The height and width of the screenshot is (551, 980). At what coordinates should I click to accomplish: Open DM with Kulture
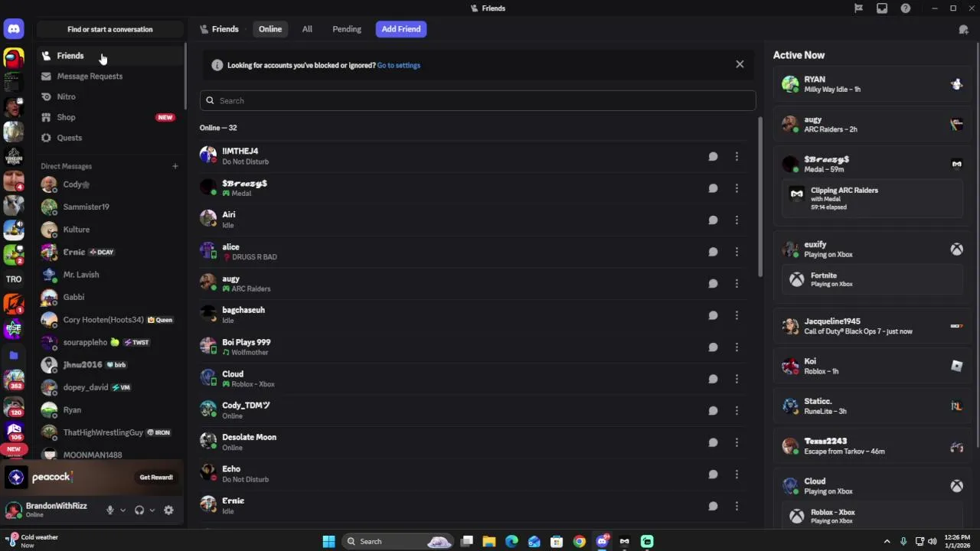pyautogui.click(x=110, y=230)
